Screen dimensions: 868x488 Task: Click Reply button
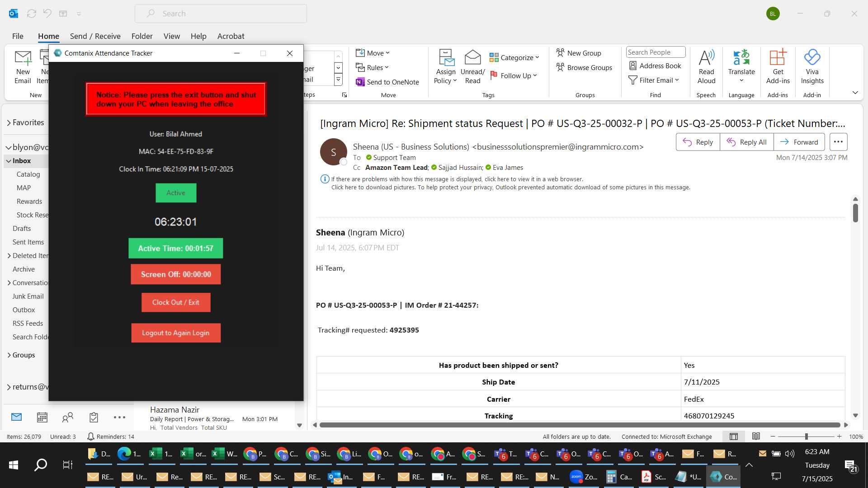(698, 142)
